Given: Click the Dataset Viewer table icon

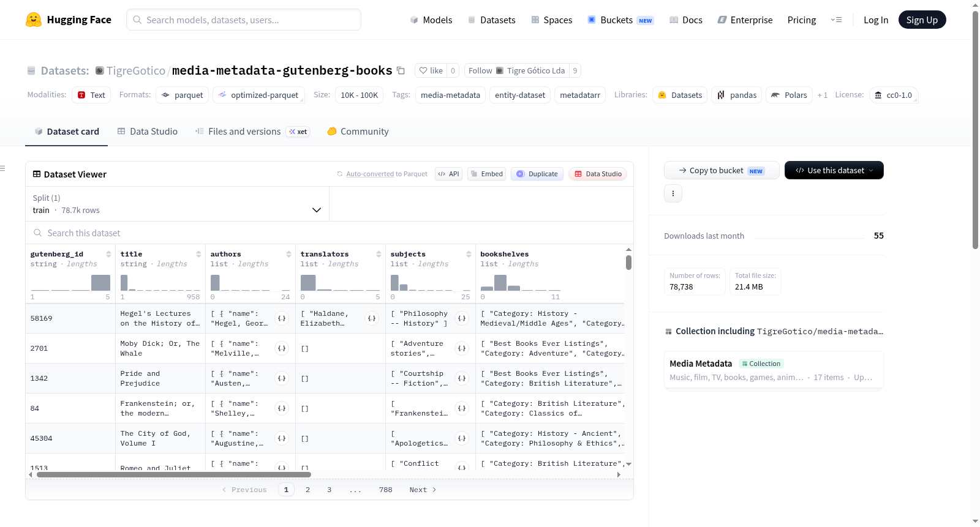Looking at the screenshot, I should pos(37,174).
